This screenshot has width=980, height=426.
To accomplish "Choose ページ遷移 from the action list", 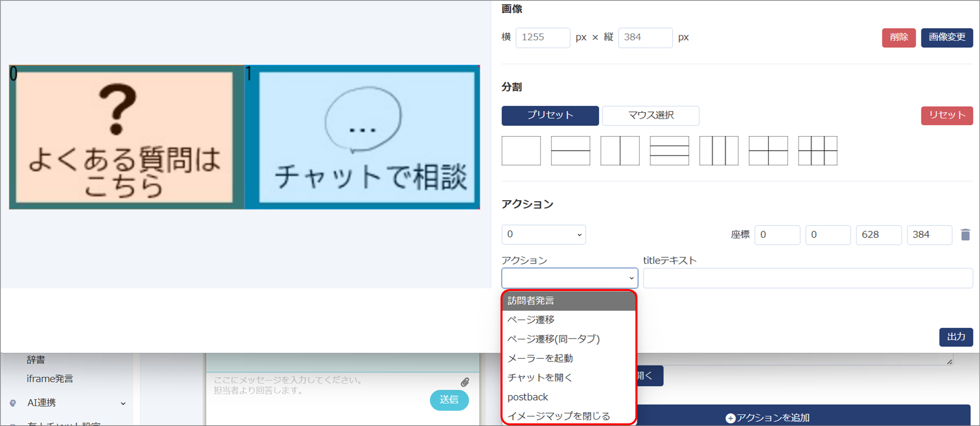I will pos(569,320).
